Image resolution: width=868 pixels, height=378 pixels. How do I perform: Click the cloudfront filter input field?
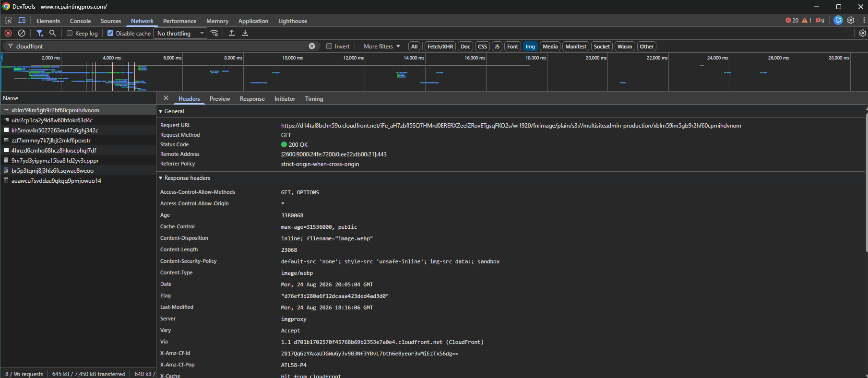[x=161, y=47]
